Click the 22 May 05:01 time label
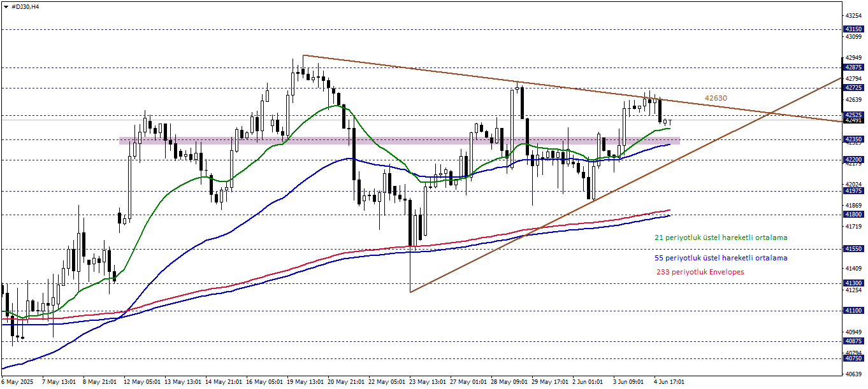The image size is (868, 389). point(386,382)
